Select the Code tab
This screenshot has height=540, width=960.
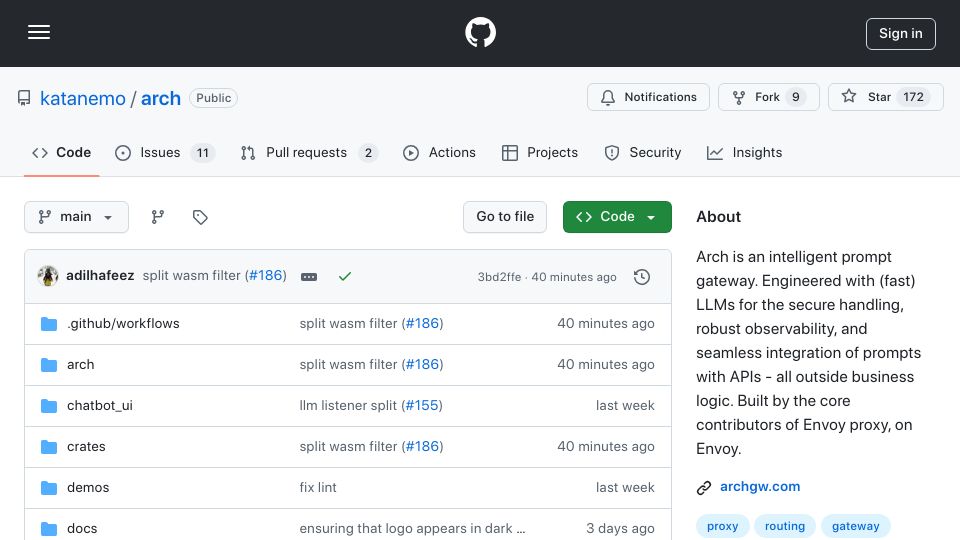point(61,152)
